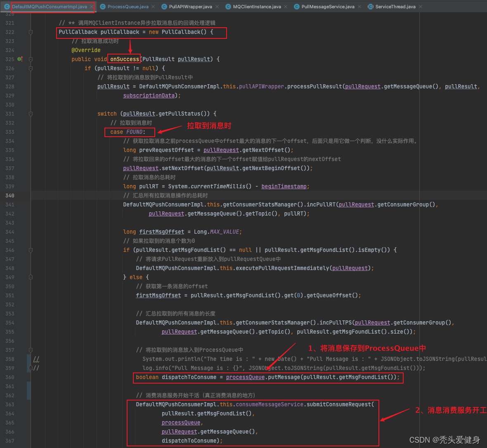Open the PullMessageService.java tab
Viewport: 487px width, 448px height.
328,7
